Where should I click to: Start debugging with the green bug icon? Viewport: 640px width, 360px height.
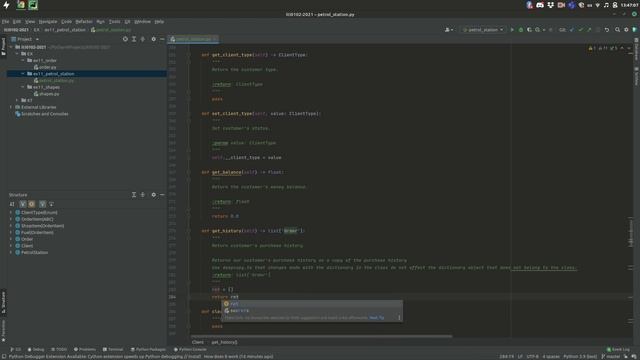coord(521,30)
